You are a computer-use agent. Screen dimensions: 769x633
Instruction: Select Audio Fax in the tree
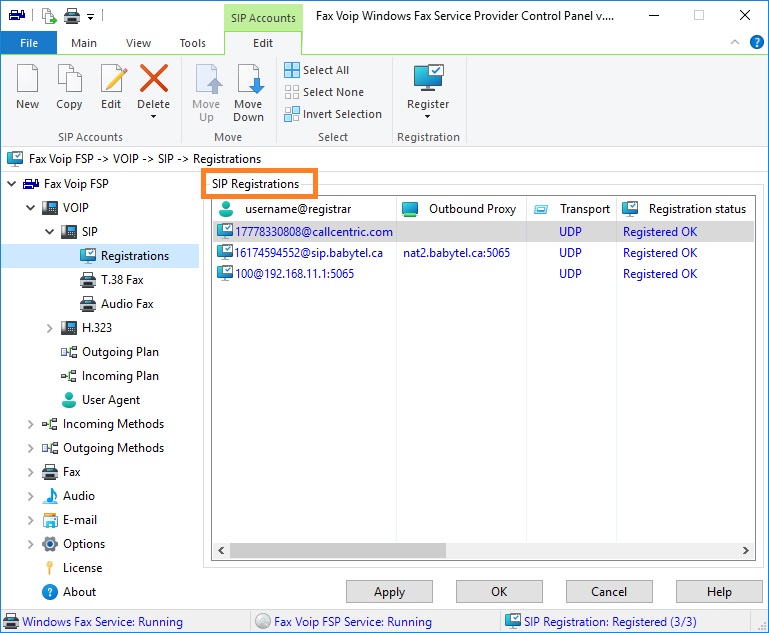tap(127, 304)
